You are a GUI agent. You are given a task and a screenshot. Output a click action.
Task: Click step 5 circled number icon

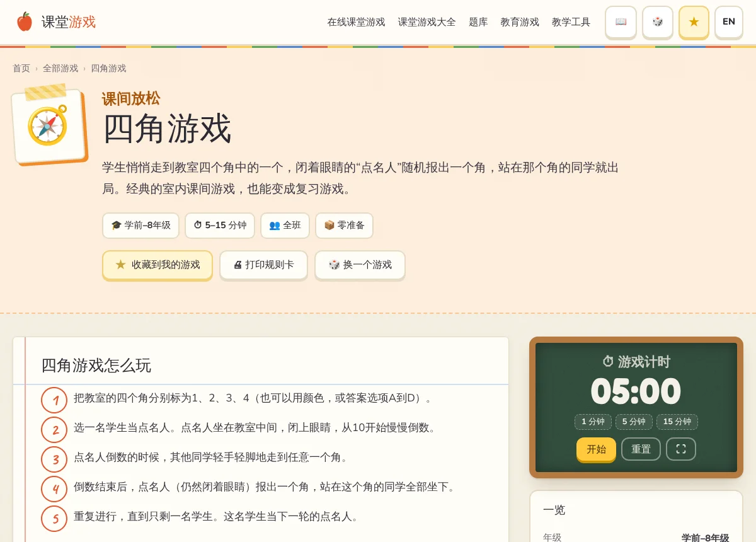(54, 519)
